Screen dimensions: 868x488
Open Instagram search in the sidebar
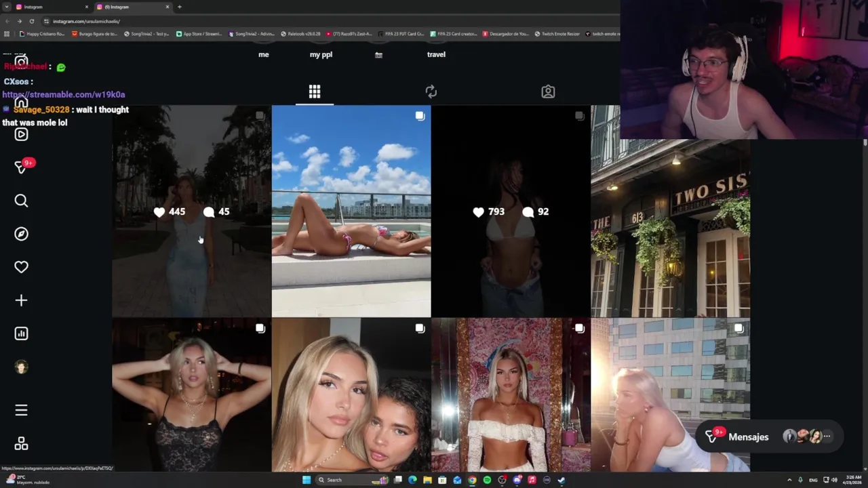[21, 201]
